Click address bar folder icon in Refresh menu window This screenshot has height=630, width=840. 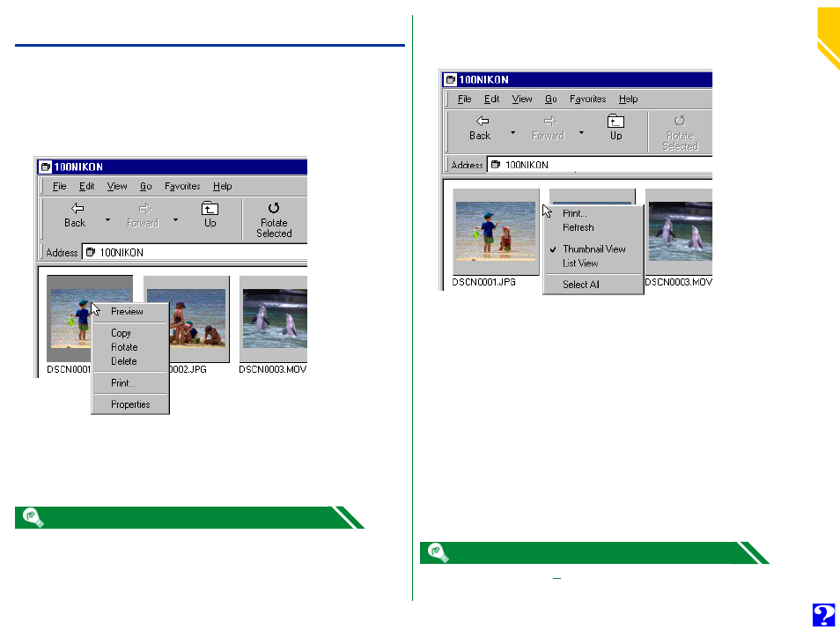click(496, 165)
